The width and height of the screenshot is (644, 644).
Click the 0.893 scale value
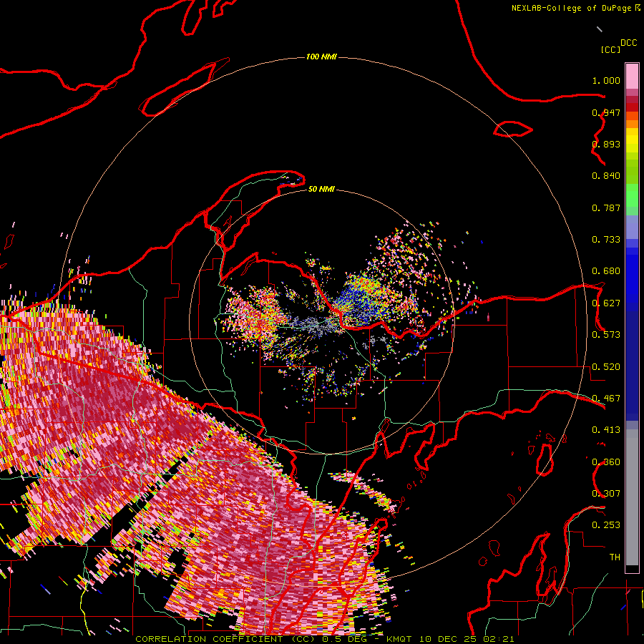click(606, 144)
